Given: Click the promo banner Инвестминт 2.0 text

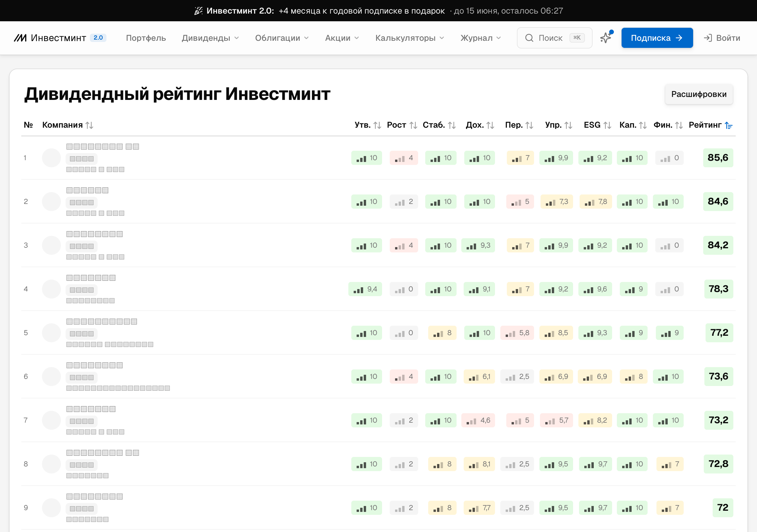Looking at the screenshot, I should tap(240, 11).
